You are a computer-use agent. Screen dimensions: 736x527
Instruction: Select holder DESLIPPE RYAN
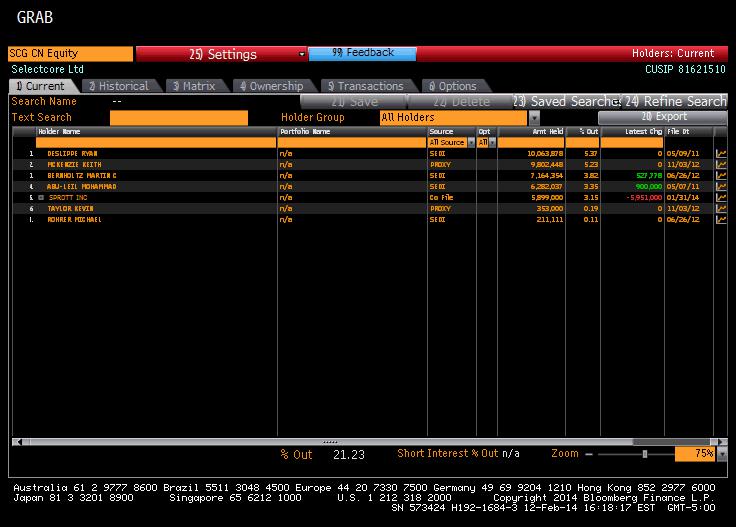pos(72,153)
